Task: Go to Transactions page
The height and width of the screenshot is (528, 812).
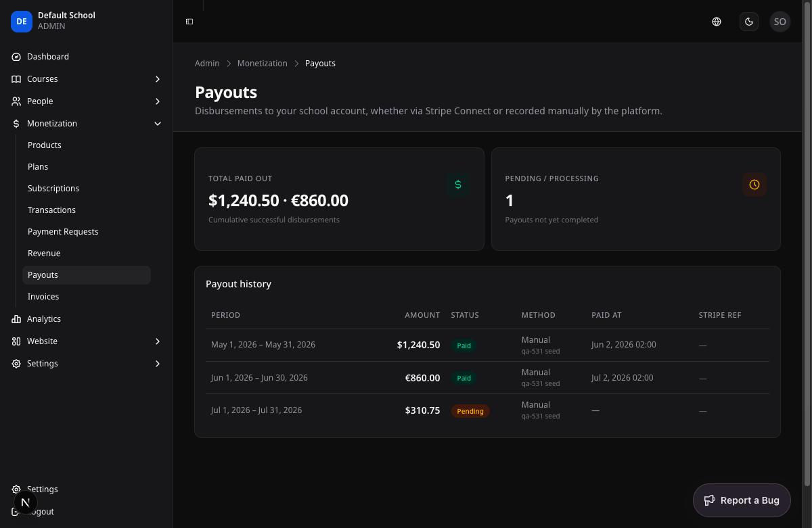Action: (x=87, y=210)
